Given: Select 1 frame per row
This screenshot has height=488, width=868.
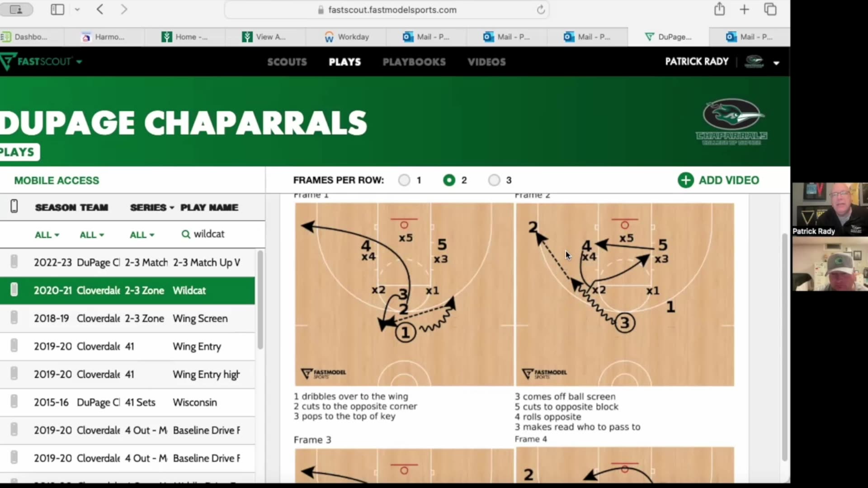Looking at the screenshot, I should click(x=404, y=180).
